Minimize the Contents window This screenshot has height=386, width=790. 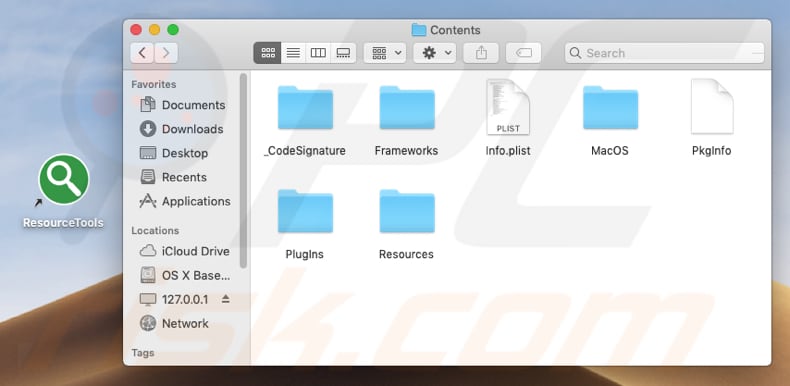(155, 30)
